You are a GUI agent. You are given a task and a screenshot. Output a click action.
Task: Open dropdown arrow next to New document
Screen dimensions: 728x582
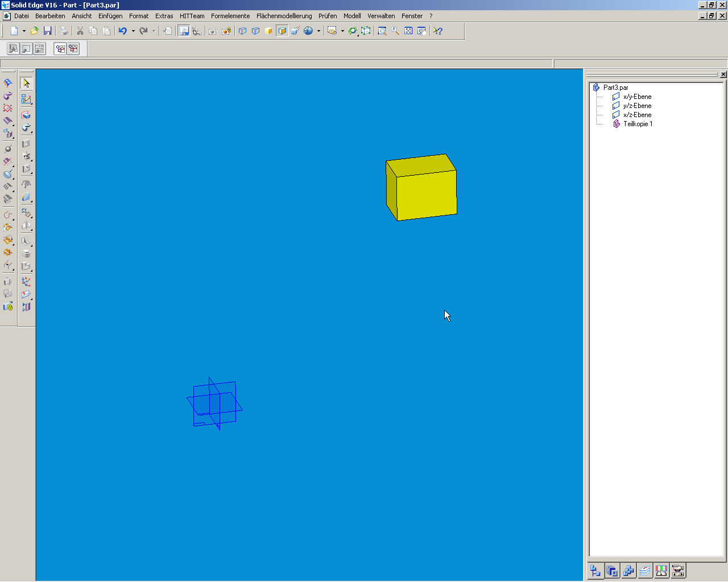click(x=24, y=31)
